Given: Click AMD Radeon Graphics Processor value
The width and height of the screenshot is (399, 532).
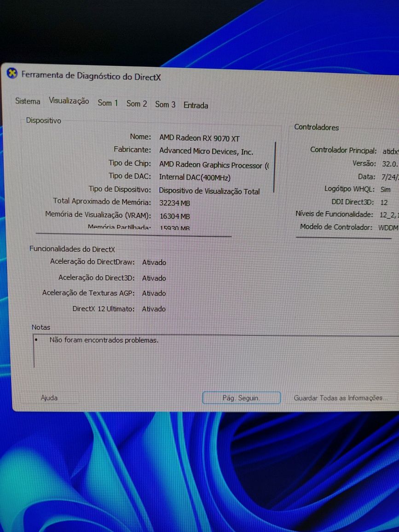Looking at the screenshot, I should (x=214, y=165).
